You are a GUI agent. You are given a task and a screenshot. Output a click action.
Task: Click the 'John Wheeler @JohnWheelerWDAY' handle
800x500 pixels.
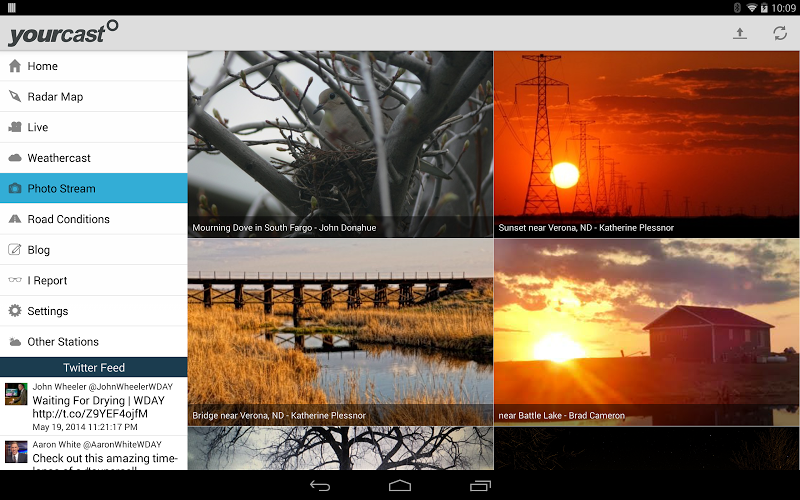[103, 387]
